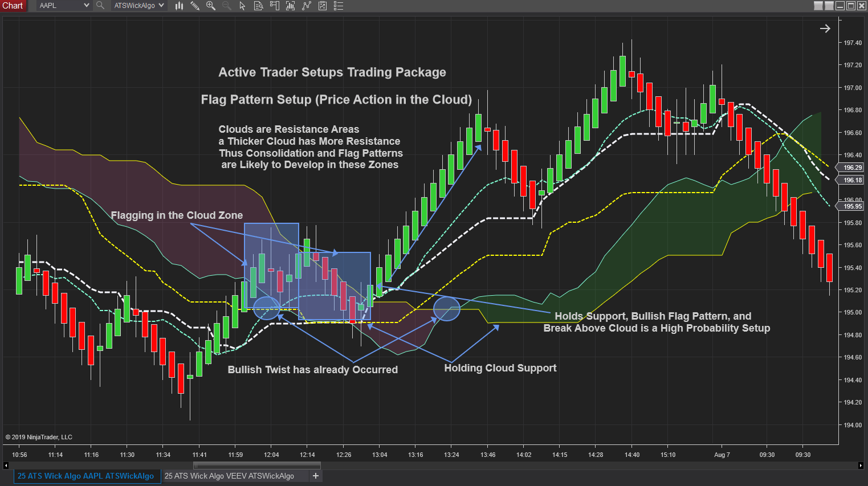
Task: Open the Drawing Tools pencil icon
Action: click(x=195, y=6)
